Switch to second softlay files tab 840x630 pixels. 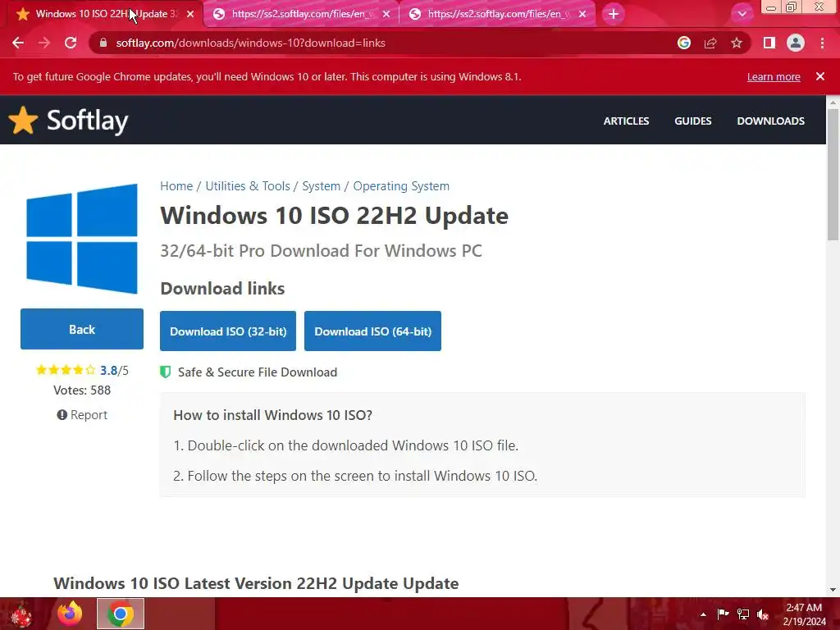click(x=302, y=14)
